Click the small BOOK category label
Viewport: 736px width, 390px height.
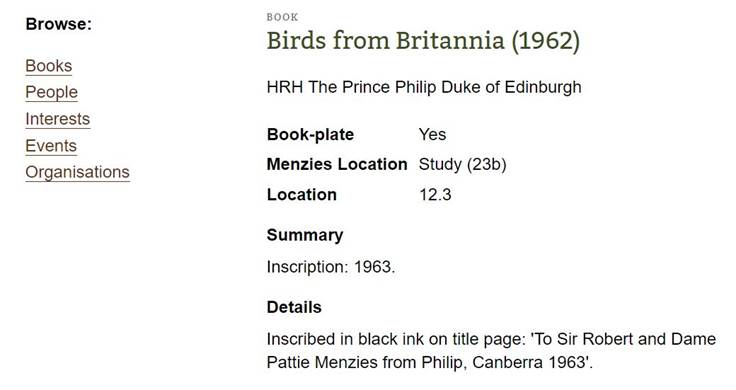point(282,17)
